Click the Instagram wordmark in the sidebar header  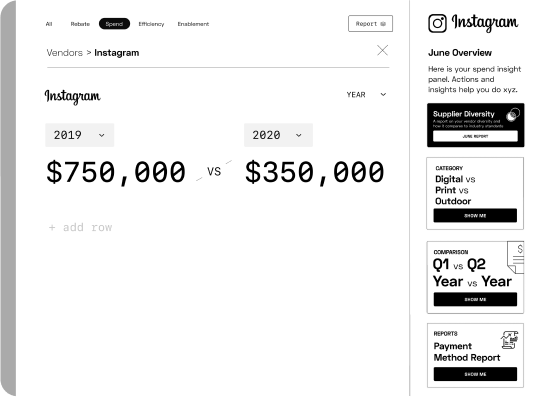[x=485, y=23]
